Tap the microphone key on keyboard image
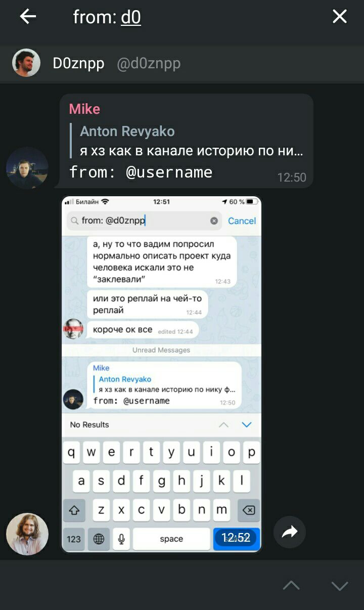Image resolution: width=364 pixels, height=610 pixels. pos(121,539)
